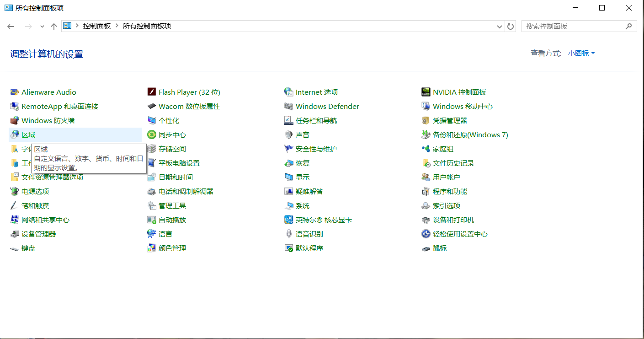
Task: Open the 设备和打印机 link
Action: pyautogui.click(x=453, y=220)
